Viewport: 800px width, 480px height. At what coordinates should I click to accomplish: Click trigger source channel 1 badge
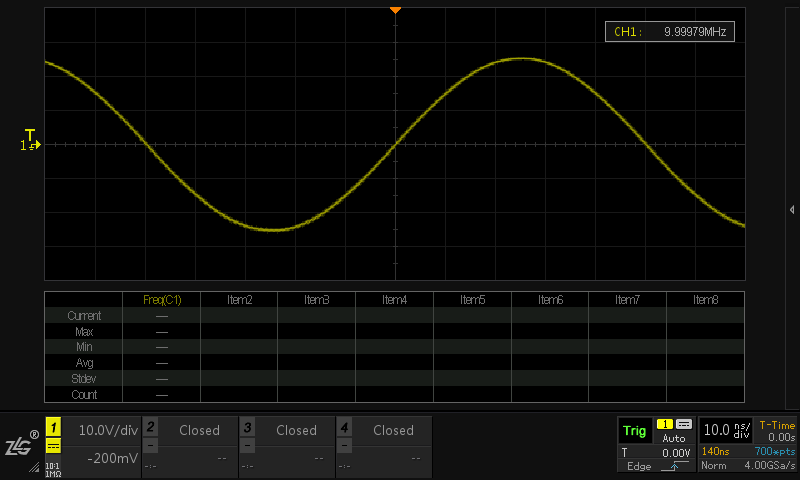click(x=665, y=424)
